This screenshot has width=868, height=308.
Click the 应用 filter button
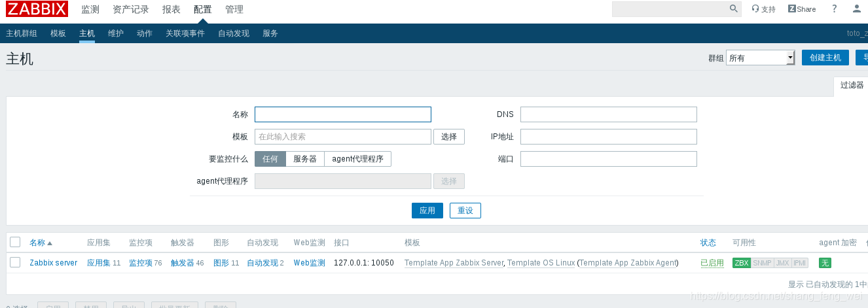point(427,211)
